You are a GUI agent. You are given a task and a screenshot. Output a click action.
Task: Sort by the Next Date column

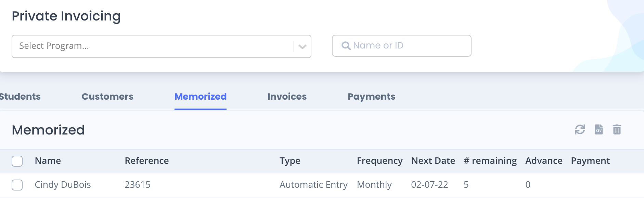(433, 161)
